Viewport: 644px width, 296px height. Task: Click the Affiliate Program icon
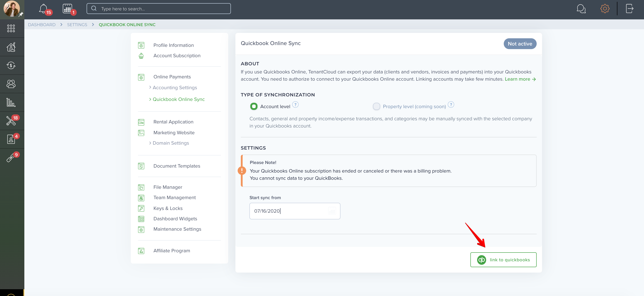(141, 251)
